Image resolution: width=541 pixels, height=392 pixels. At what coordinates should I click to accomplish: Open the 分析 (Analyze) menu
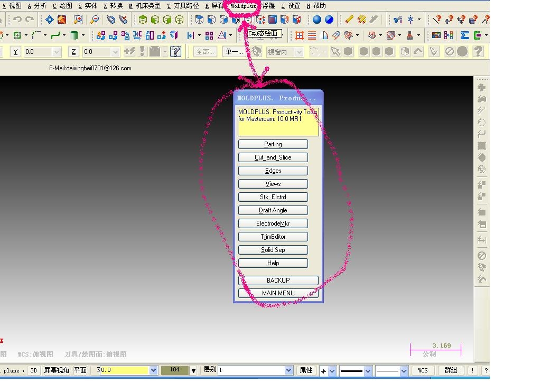point(38,6)
